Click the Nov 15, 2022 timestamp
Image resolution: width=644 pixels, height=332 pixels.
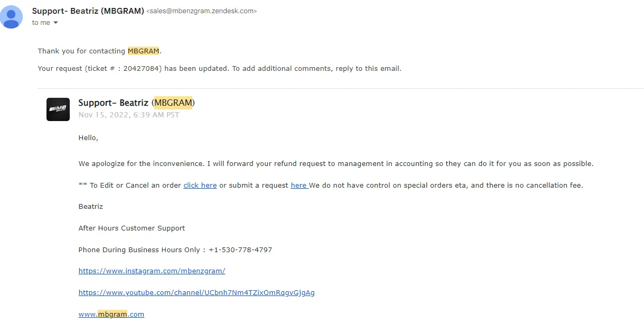[129, 115]
